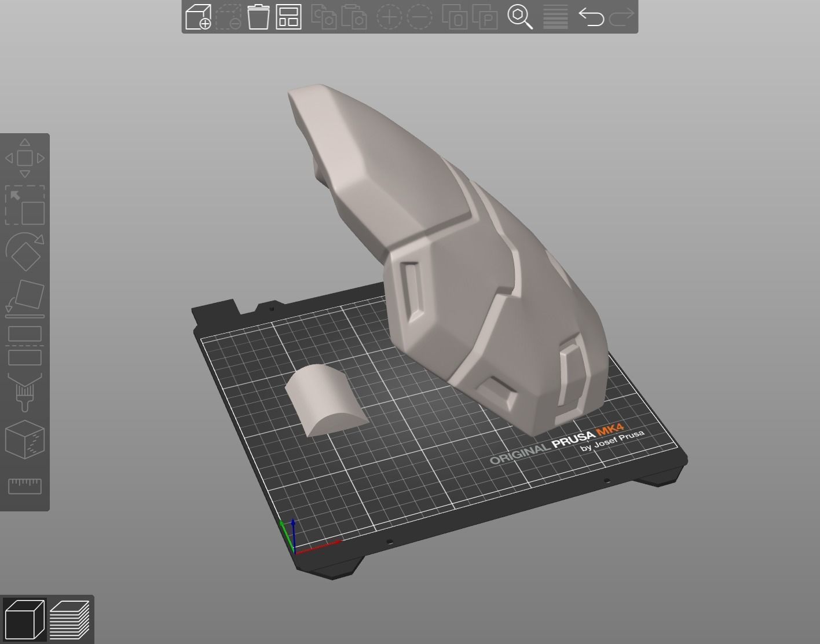Open variable layer height tool
Screen dimensions: 820x644
pyautogui.click(x=555, y=17)
